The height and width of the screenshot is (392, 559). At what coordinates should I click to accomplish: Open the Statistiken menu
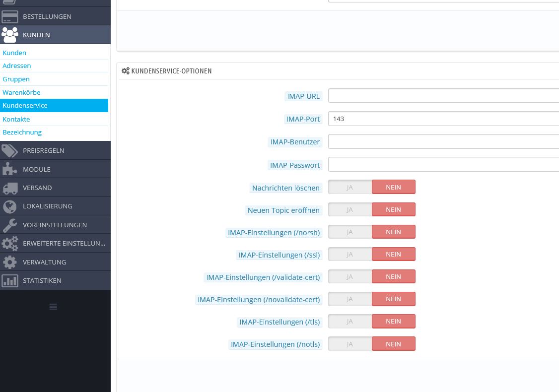coord(55,280)
